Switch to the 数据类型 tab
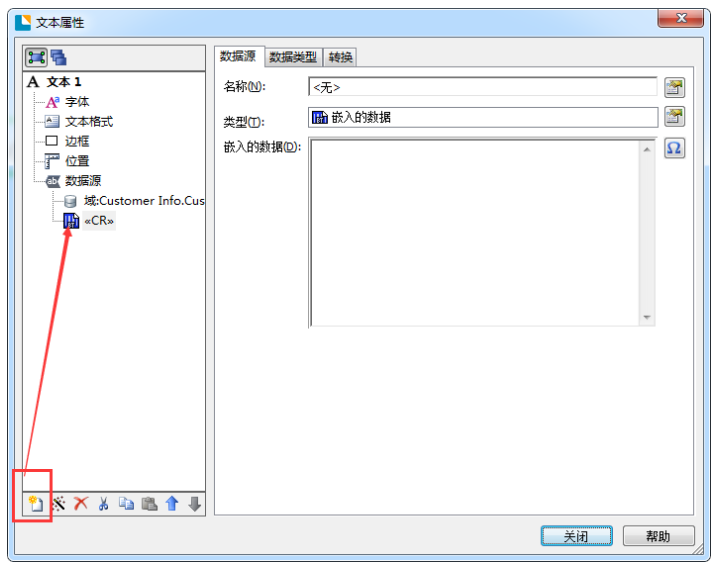716x568 pixels. (x=293, y=57)
